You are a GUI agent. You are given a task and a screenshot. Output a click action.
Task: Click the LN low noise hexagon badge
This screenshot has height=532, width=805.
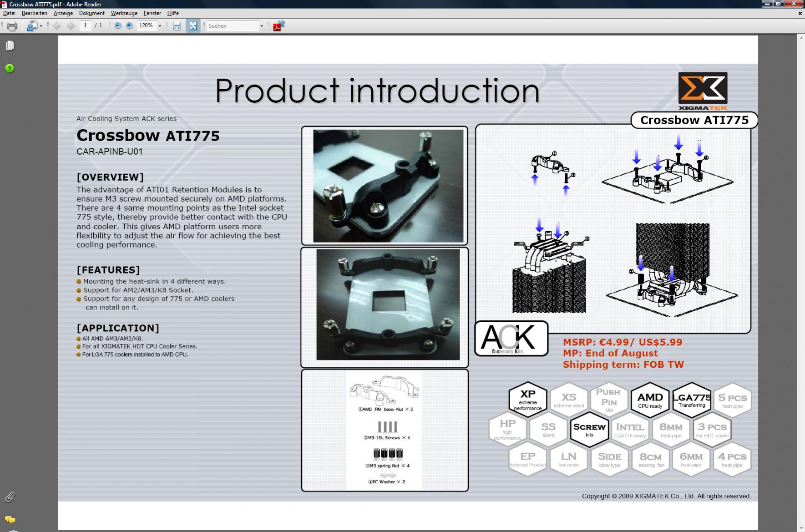click(569, 459)
